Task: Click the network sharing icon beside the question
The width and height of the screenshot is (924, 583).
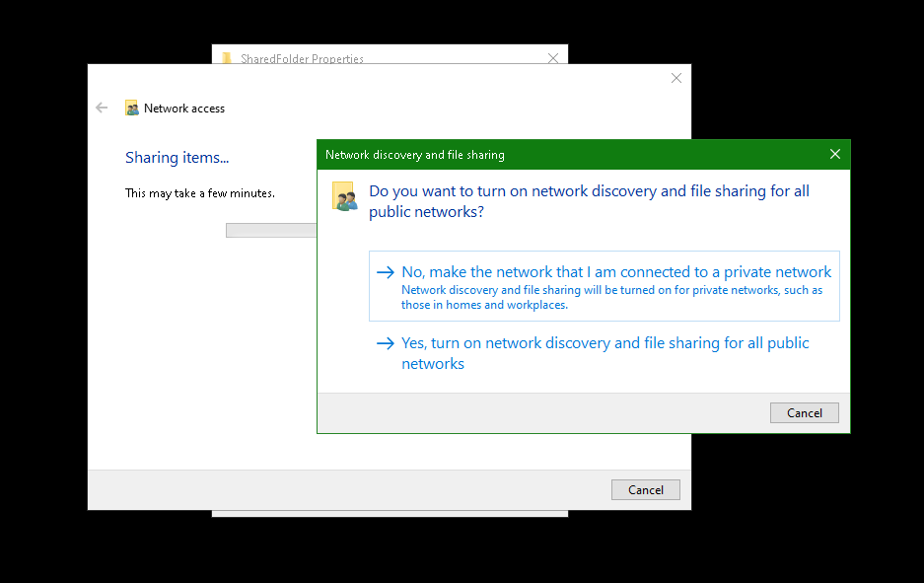Action: [x=344, y=195]
